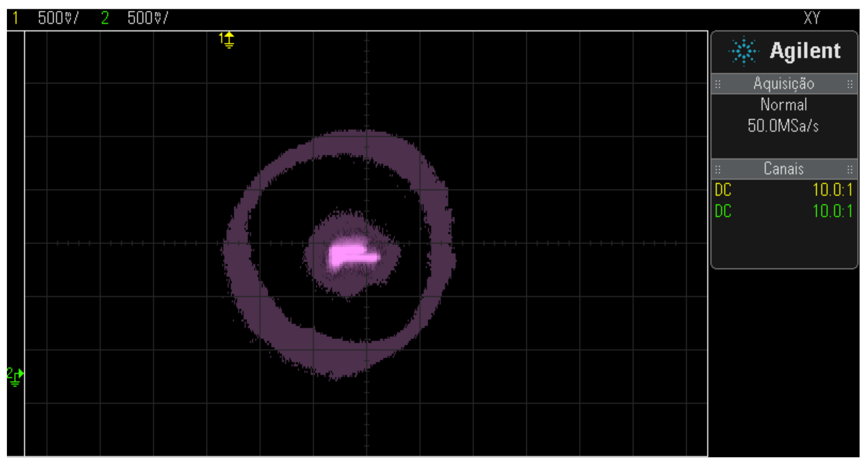The width and height of the screenshot is (868, 466).
Task: Click green DC coupling for channel 2
Action: [x=723, y=211]
